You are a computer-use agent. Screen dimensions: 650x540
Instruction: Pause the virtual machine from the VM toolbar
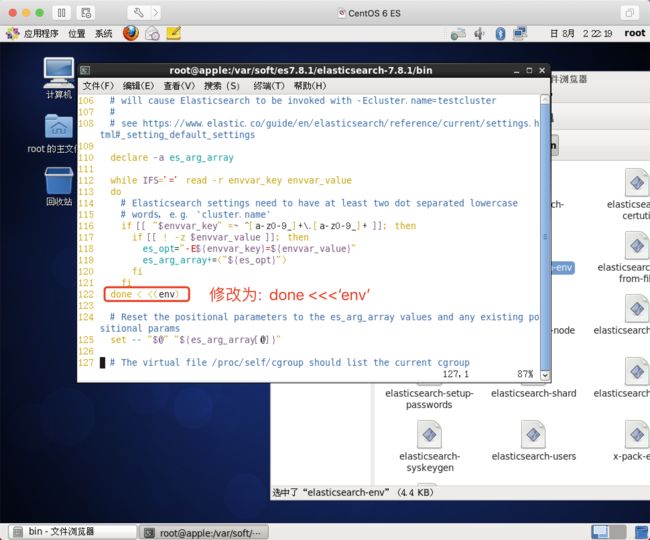(x=61, y=13)
